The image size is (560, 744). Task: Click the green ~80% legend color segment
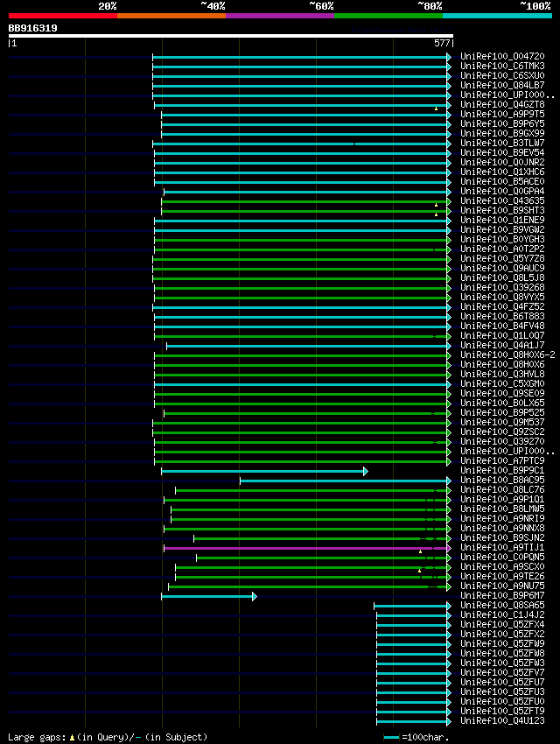(388, 16)
